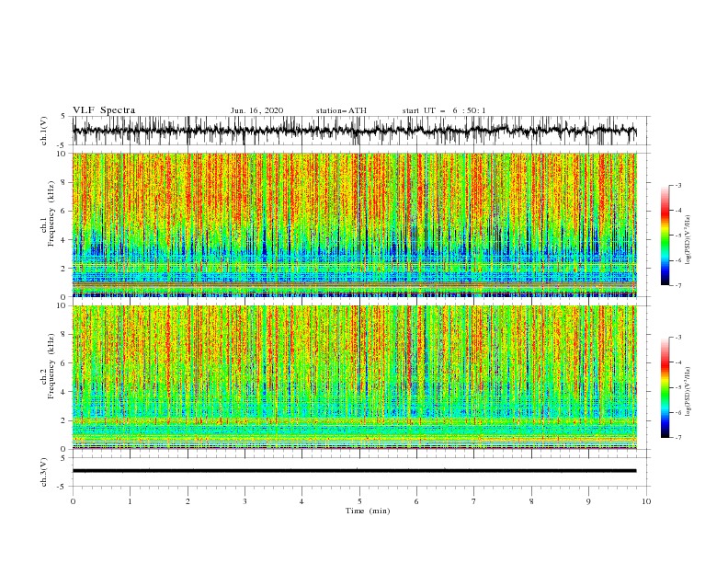Click the ch.2 PSD color scale bar
The height and width of the screenshot is (563, 728).
[x=665, y=387]
